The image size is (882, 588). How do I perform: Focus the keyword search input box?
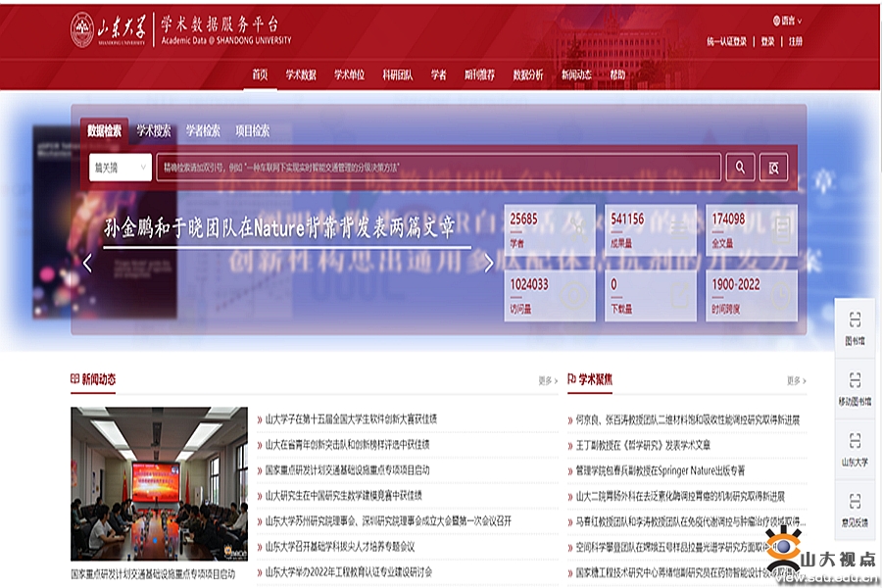click(x=439, y=168)
